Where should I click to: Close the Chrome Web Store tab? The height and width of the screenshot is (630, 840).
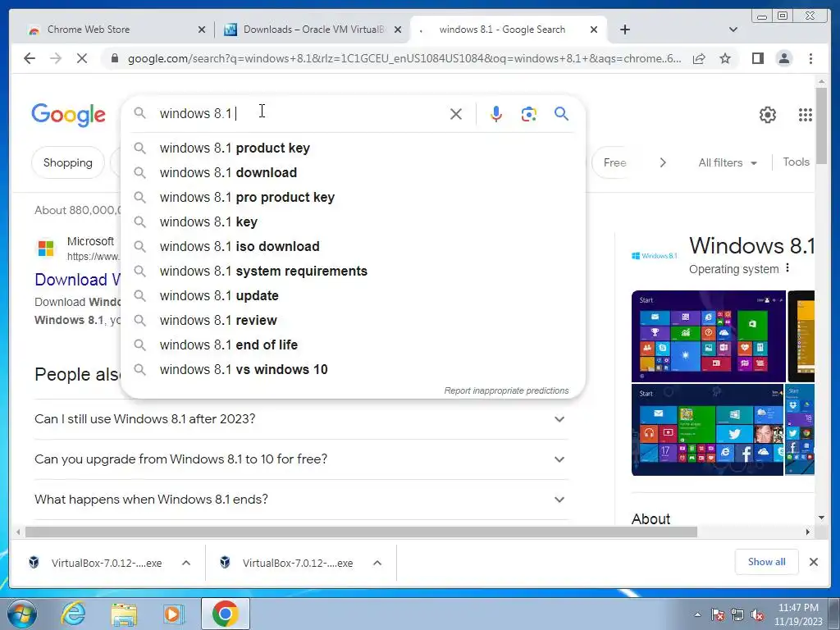point(202,30)
